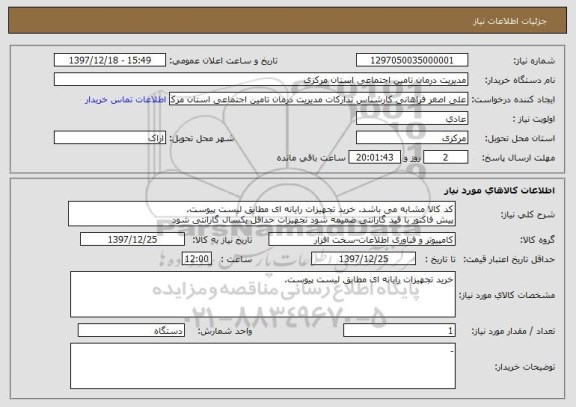Click the توضیحات خریدار label
The image size is (576, 407).
coord(525,367)
